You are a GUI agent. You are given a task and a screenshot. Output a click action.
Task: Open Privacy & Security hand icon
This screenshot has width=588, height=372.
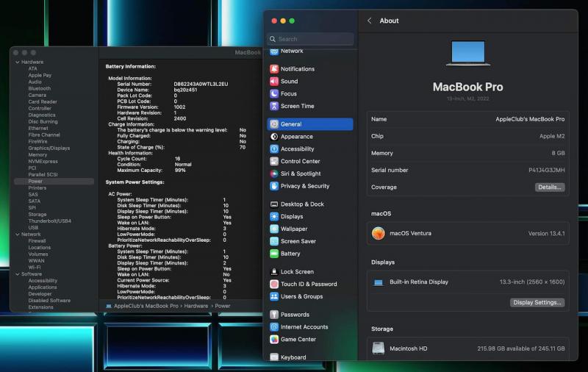[274, 186]
